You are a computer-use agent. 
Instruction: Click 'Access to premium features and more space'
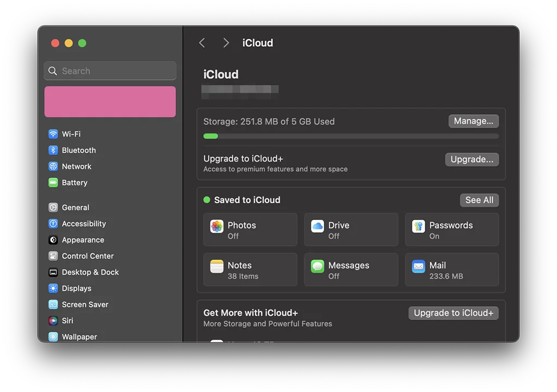[x=275, y=169]
